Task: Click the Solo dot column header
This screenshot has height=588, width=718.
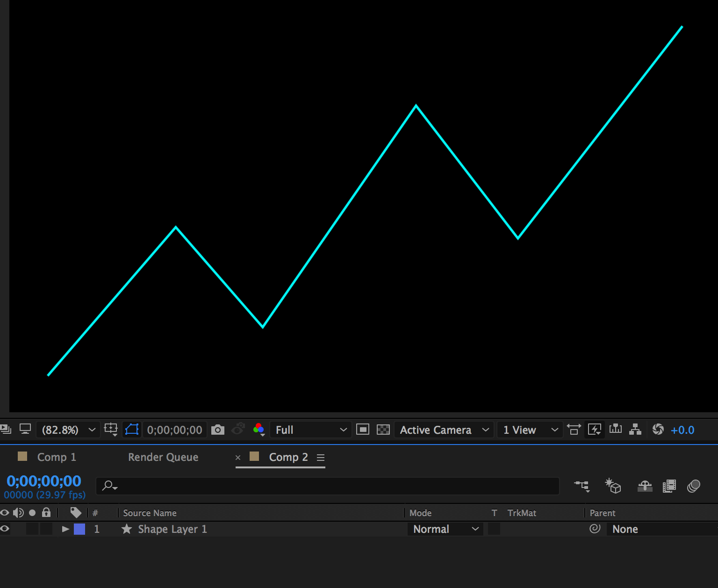Action: [x=32, y=513]
